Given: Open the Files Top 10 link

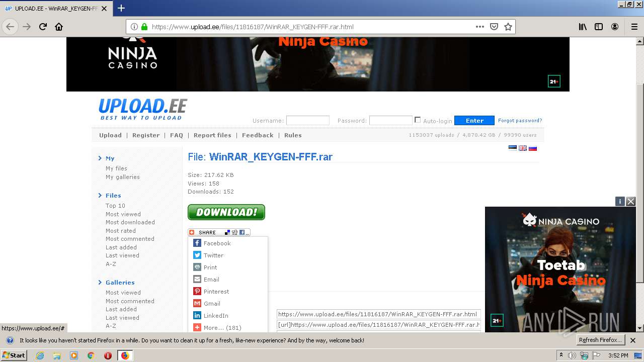Looking at the screenshot, I should click(115, 206).
